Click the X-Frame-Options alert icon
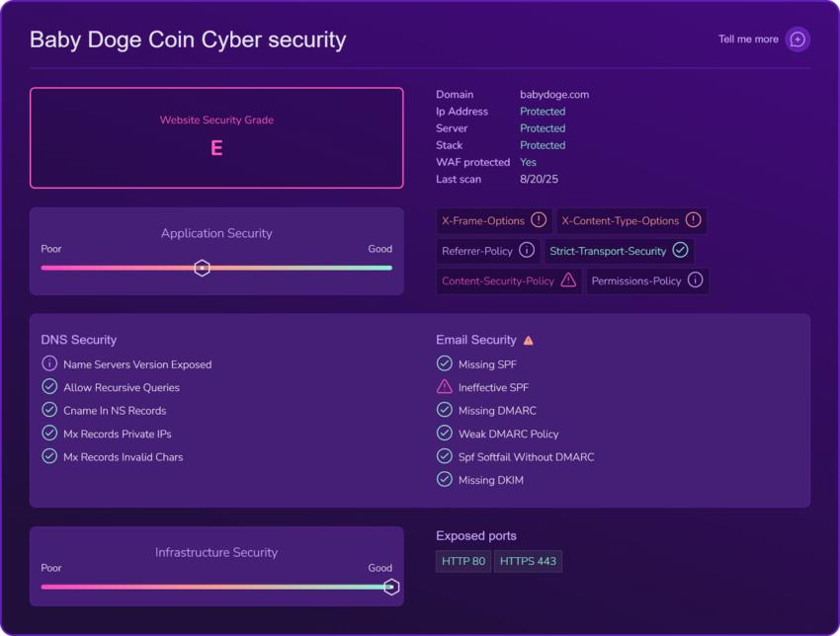Image resolution: width=840 pixels, height=636 pixels. click(x=539, y=219)
